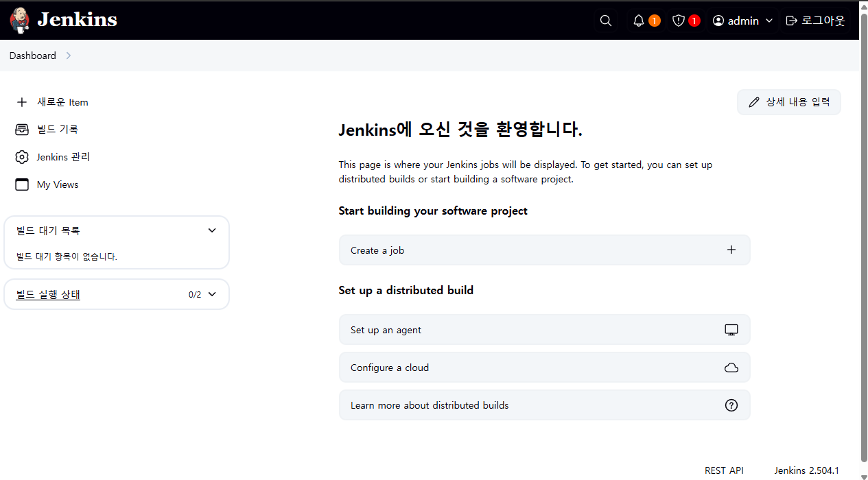Expand admin user dropdown chevron

click(x=769, y=21)
